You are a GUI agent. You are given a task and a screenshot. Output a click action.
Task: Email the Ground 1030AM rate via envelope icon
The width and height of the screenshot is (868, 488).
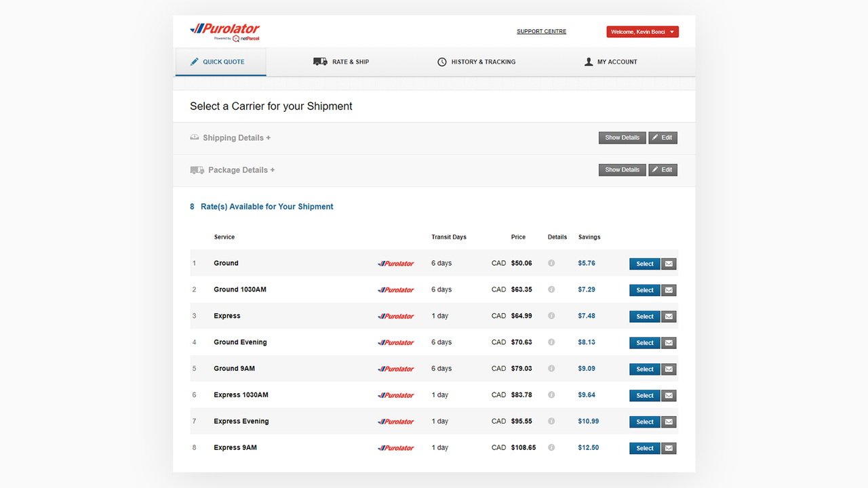[x=669, y=290]
